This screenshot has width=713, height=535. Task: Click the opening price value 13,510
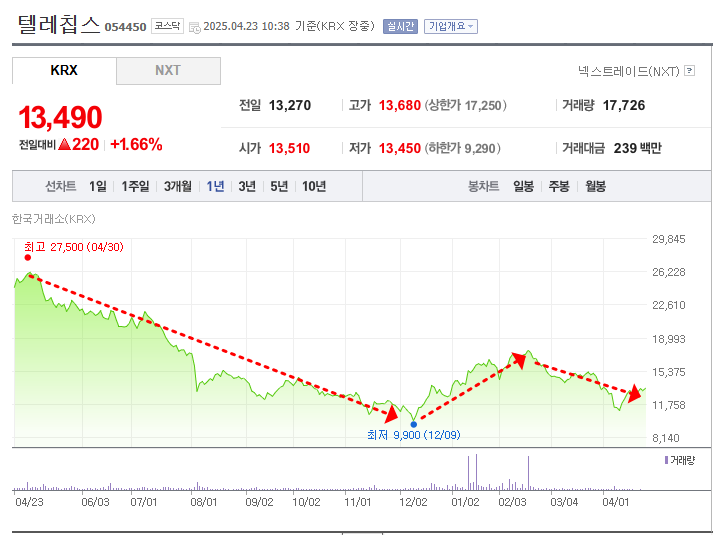[x=289, y=148]
